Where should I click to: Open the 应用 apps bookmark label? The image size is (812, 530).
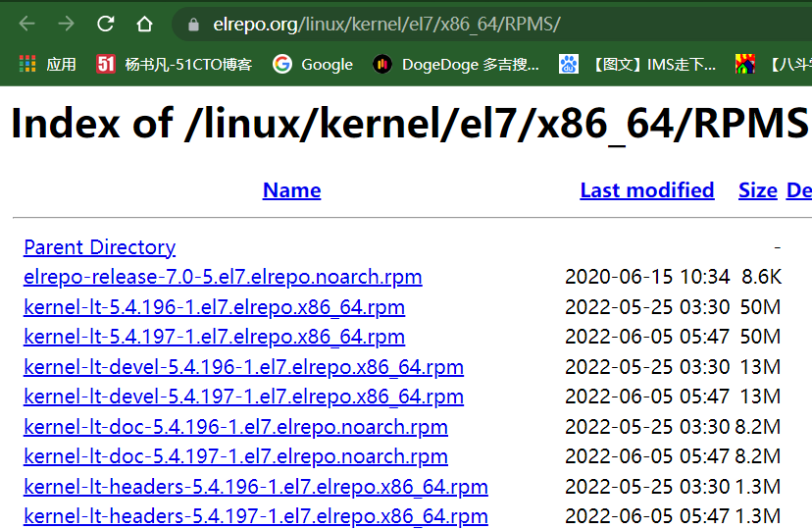pyautogui.click(x=61, y=64)
